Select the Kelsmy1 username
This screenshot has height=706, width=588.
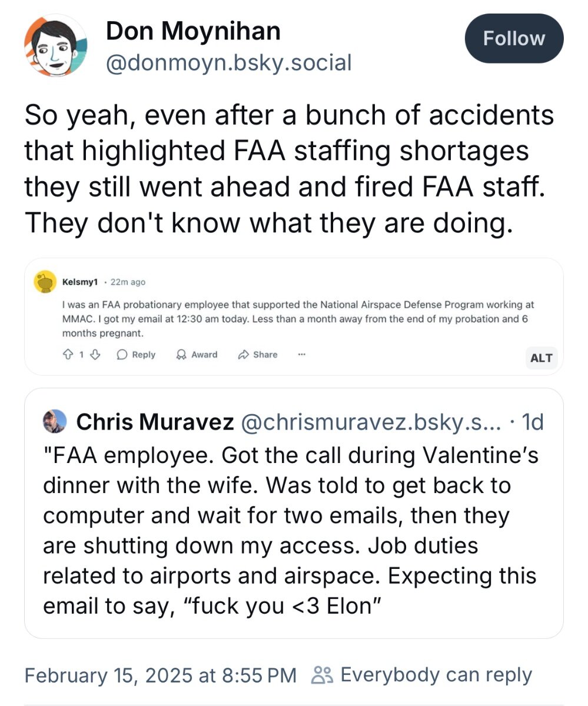pos(79,282)
